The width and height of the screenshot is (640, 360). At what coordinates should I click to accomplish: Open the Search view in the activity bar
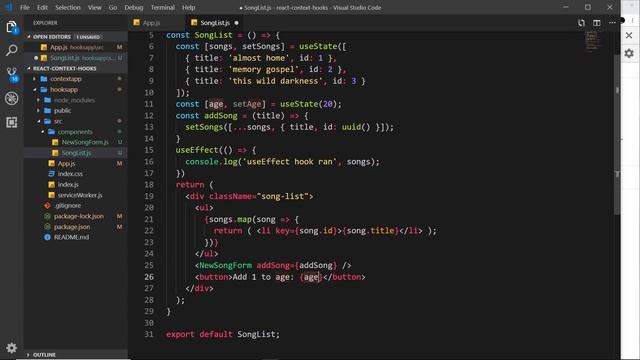(x=11, y=50)
